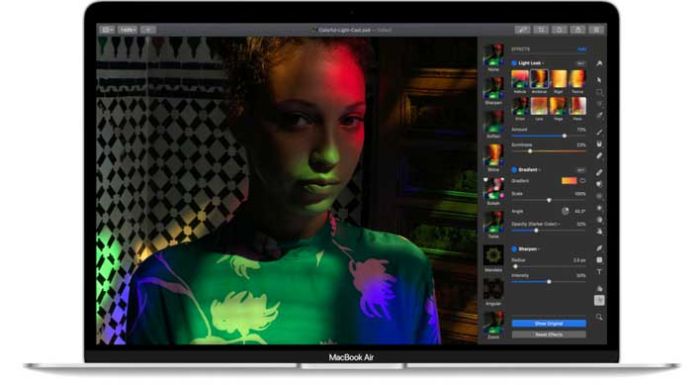Click the Sharpen Radius slider handle
Image resolution: width=700 pixels, height=385 pixels.
coord(515,266)
